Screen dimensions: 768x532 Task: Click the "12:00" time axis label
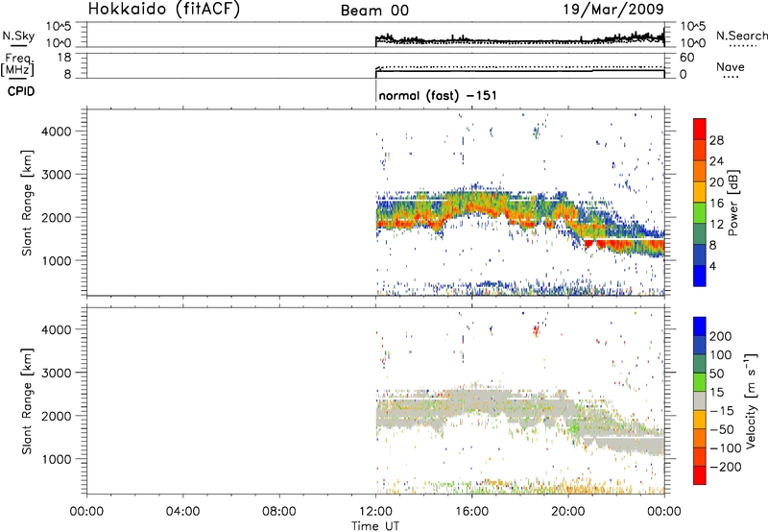[x=375, y=512]
